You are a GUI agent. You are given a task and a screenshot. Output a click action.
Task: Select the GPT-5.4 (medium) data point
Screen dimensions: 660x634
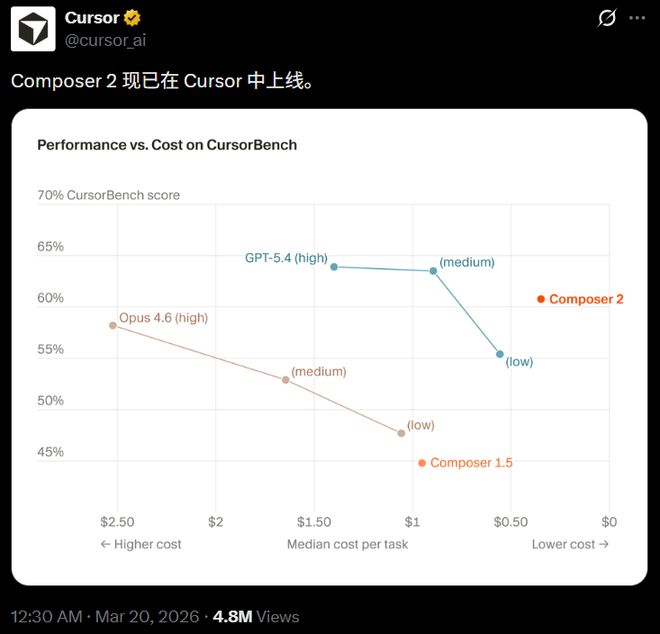tap(433, 271)
